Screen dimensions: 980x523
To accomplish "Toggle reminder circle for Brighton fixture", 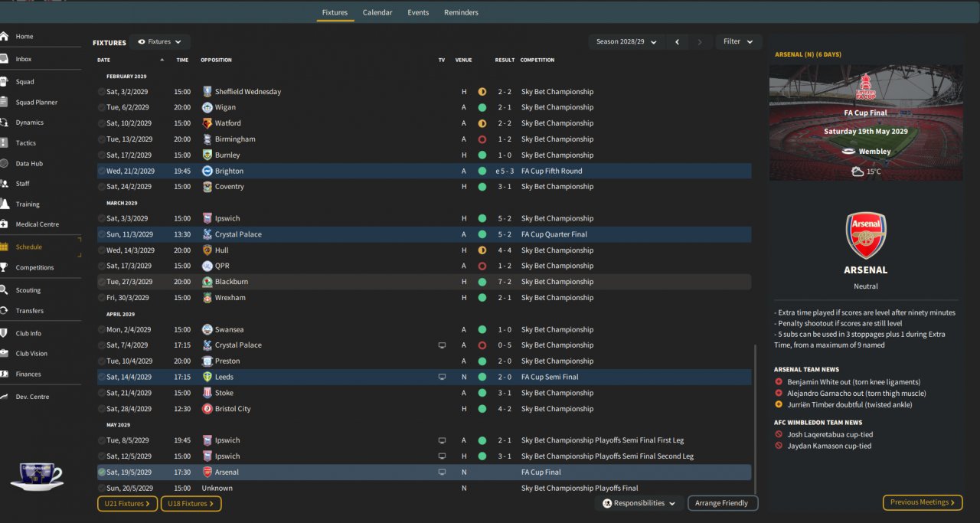I will [x=102, y=171].
